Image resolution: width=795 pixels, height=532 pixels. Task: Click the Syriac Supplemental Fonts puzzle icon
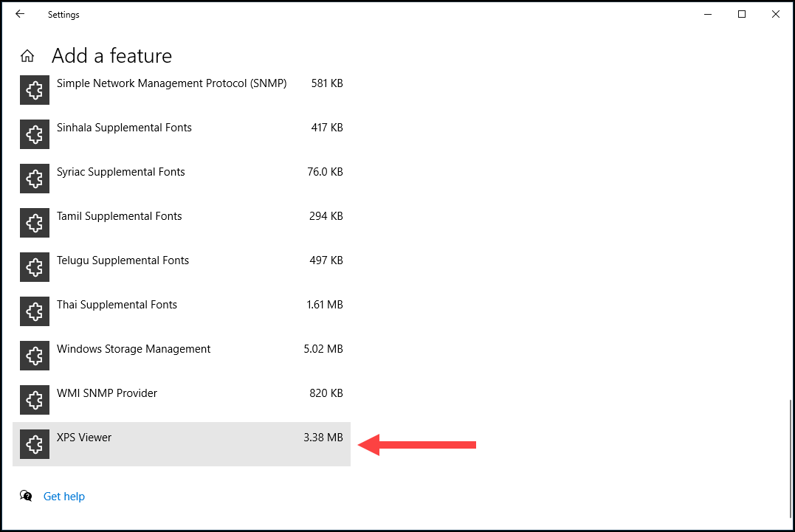point(35,179)
